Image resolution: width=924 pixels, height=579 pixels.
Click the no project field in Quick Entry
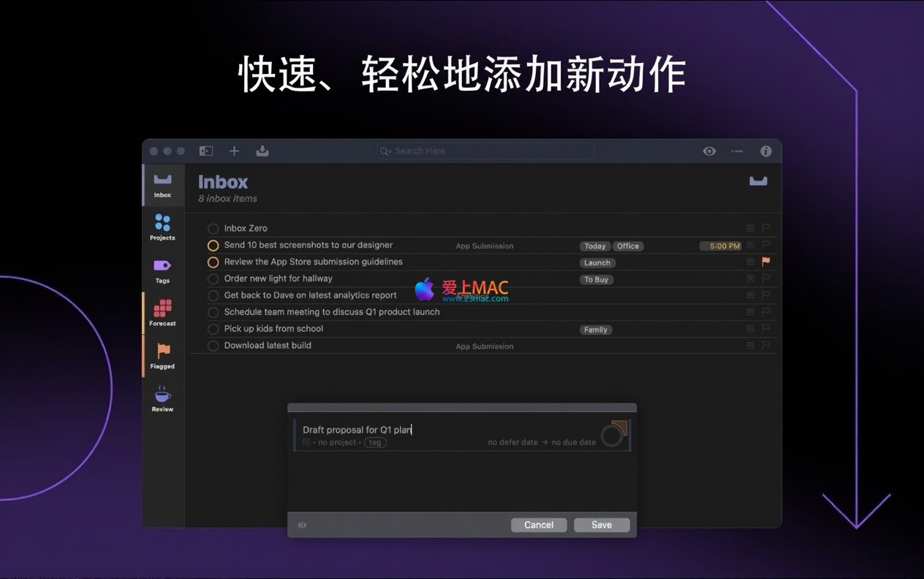click(x=337, y=442)
